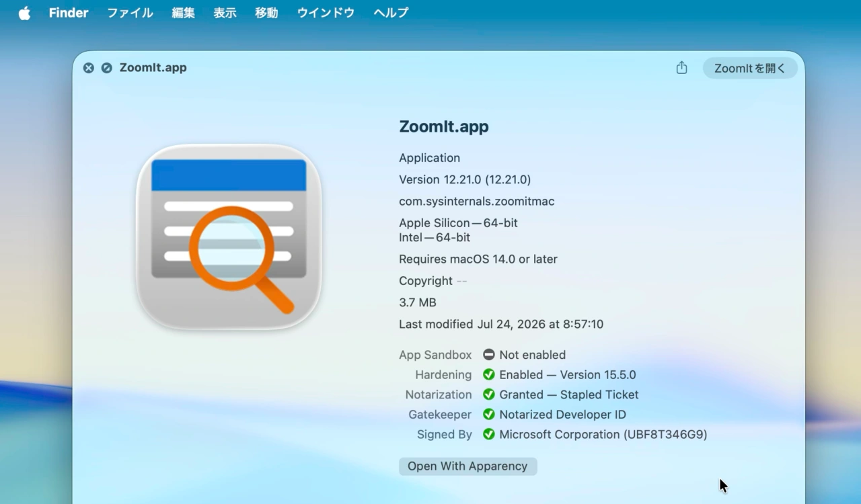861x504 pixels.
Task: Open the ウインドウ menu
Action: [x=326, y=13]
